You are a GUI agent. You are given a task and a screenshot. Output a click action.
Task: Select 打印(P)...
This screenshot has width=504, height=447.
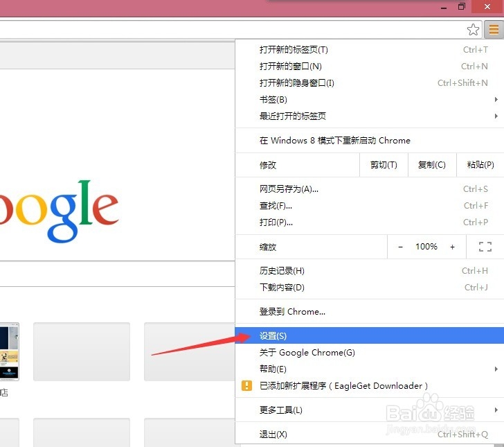(370, 222)
